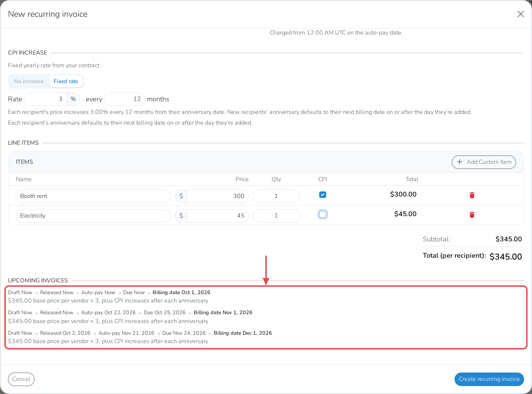
Task: Click the Qty column header
Action: click(x=276, y=179)
